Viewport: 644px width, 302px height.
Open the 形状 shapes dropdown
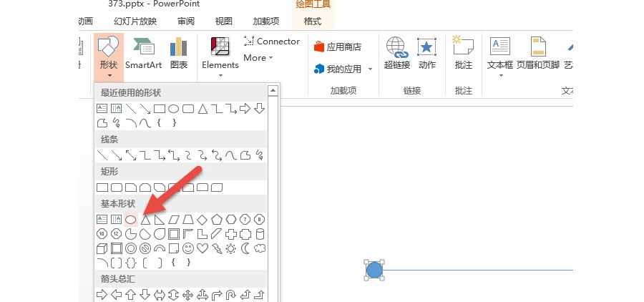coord(109,57)
